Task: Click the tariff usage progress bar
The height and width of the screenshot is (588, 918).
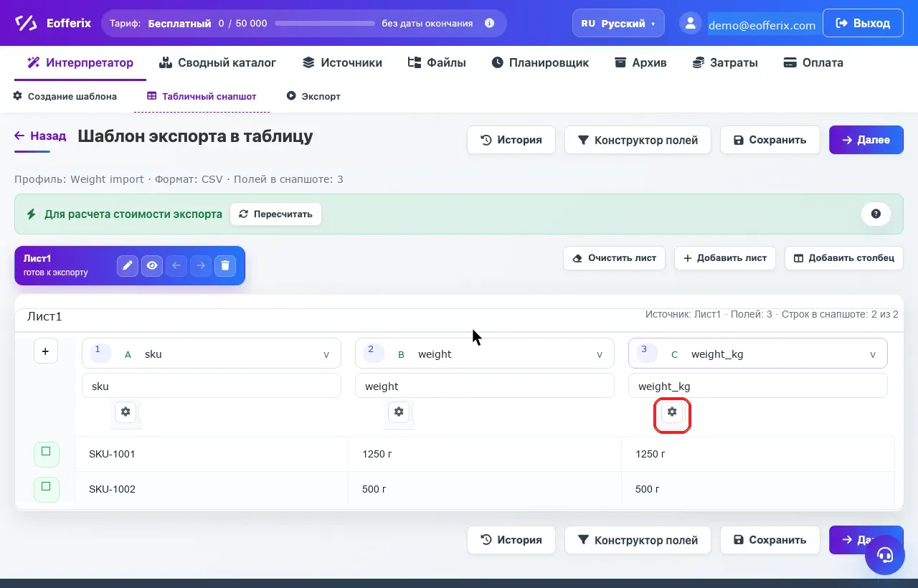Action: pyautogui.click(x=325, y=23)
